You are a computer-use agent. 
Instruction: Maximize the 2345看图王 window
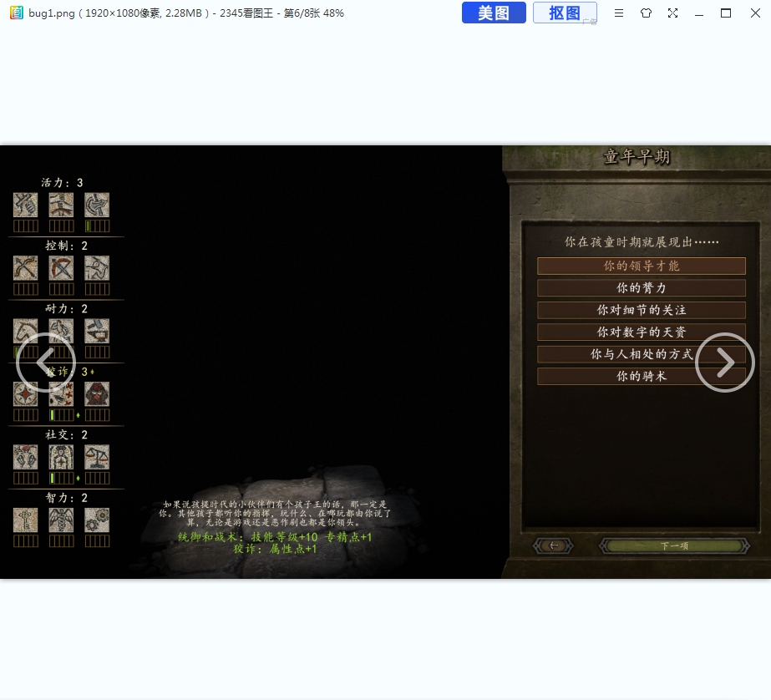click(726, 13)
